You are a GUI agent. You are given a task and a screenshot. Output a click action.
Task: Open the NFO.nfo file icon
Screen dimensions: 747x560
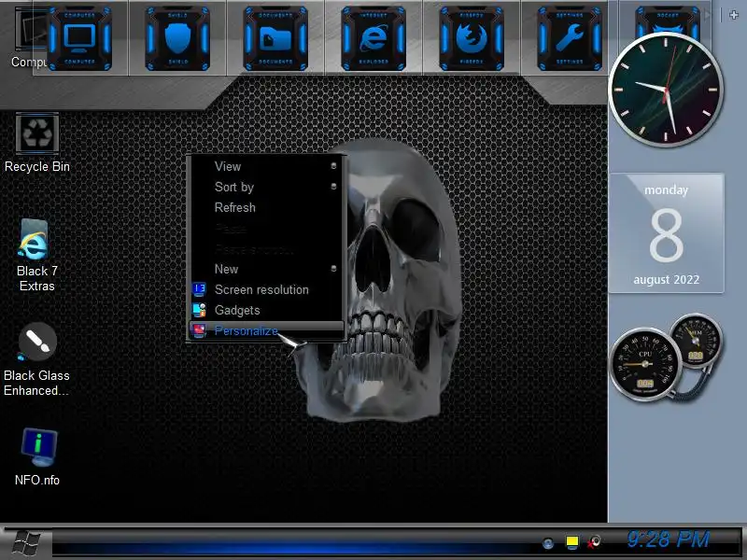click(37, 457)
